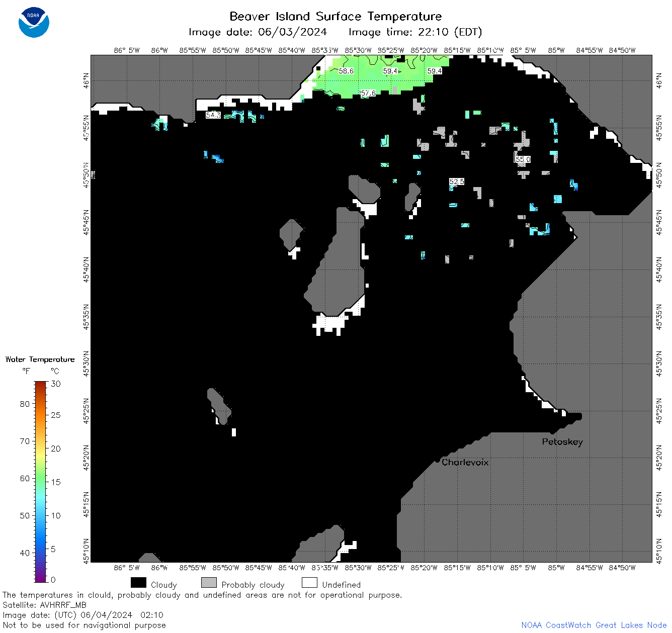Click the gray Probably cloudy legend swatch

click(x=209, y=582)
